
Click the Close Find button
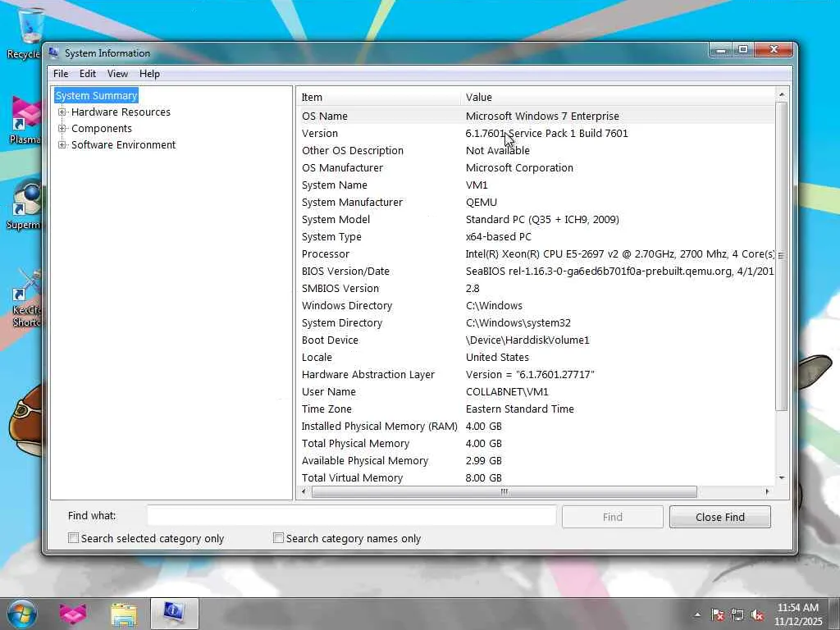[x=720, y=517]
